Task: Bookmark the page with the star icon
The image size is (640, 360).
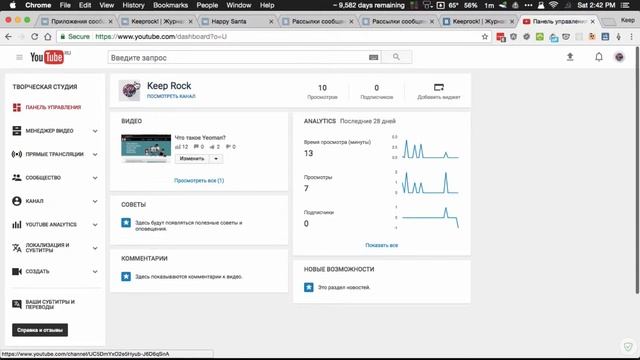Action: click(484, 37)
